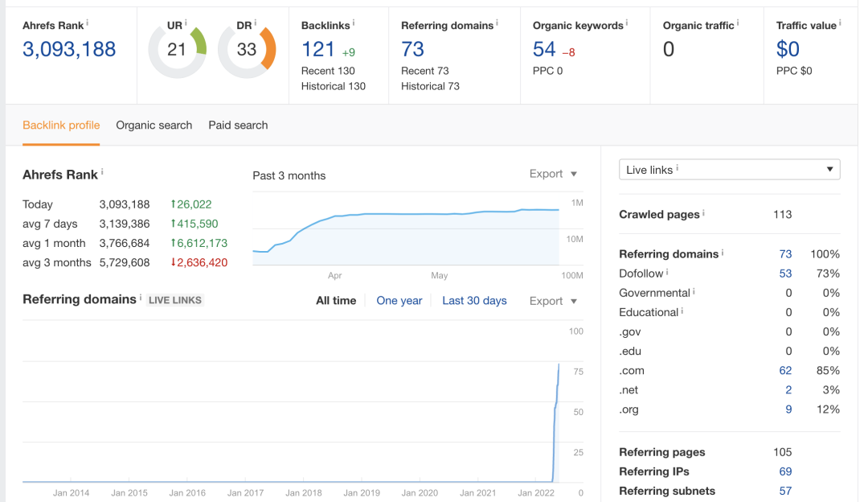Click the orange DR 33 gauge
This screenshot has width=868, height=502.
[x=248, y=50]
